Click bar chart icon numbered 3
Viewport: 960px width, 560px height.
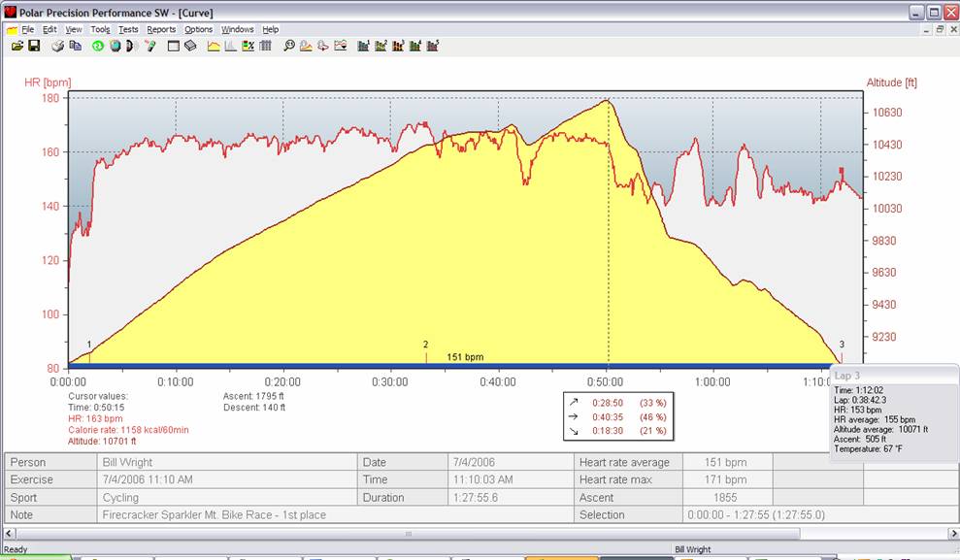(398, 46)
